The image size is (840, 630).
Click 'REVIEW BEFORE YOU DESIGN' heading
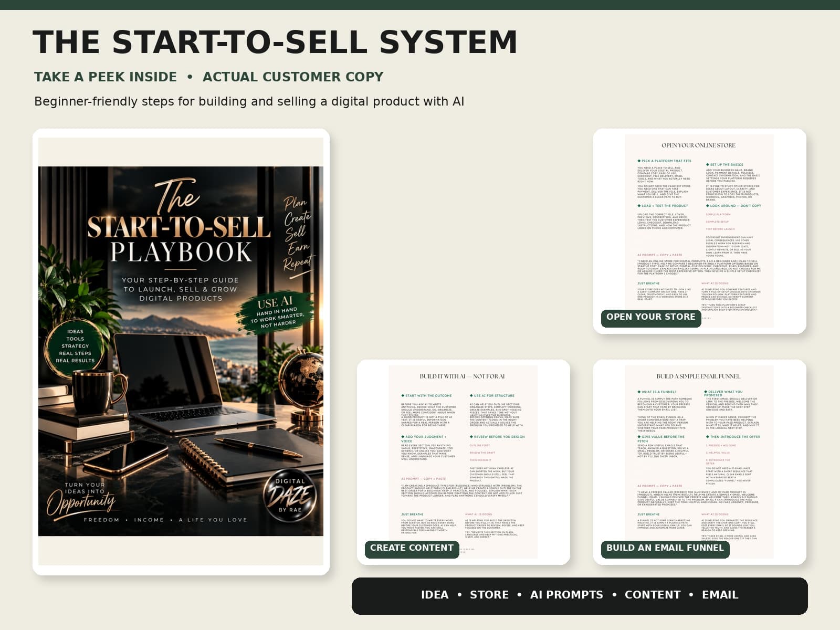pos(498,437)
